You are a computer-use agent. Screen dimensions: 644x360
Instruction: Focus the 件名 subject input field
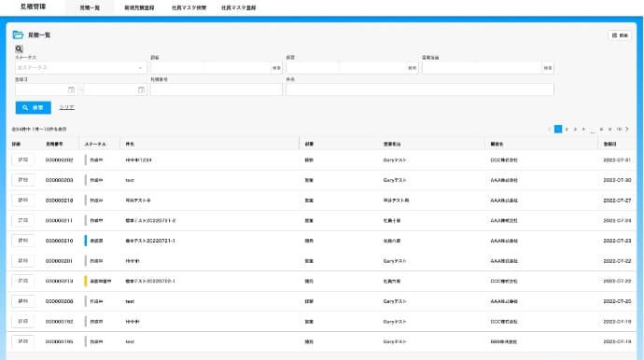(420, 90)
